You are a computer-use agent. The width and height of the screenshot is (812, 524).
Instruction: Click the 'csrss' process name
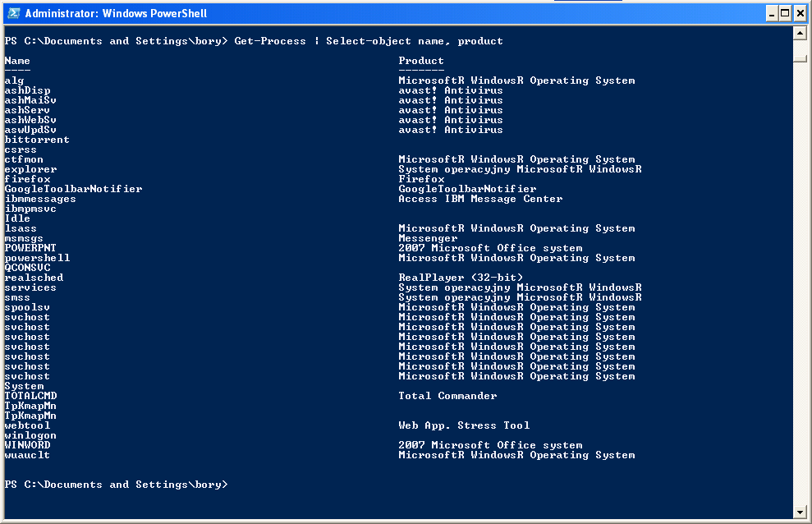pyautogui.click(x=21, y=149)
